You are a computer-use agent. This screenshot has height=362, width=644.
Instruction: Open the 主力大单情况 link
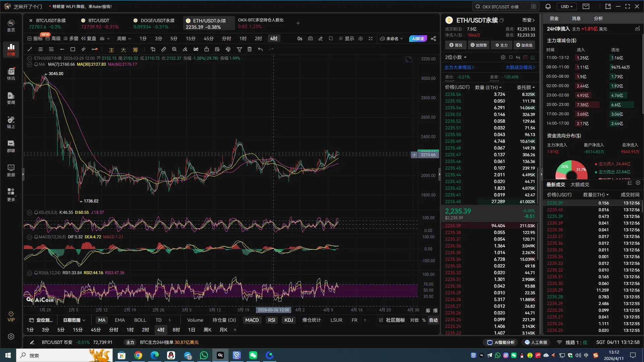click(x=459, y=67)
